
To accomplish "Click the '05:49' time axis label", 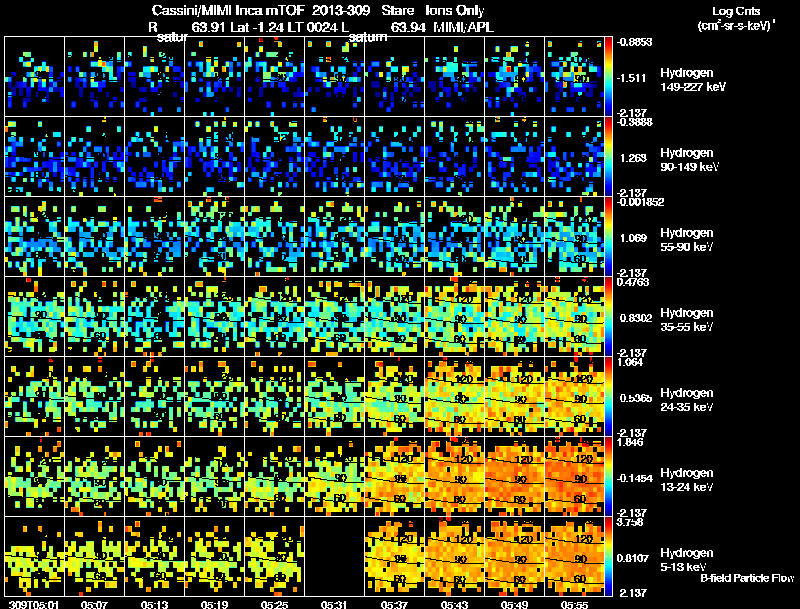I will (514, 605).
